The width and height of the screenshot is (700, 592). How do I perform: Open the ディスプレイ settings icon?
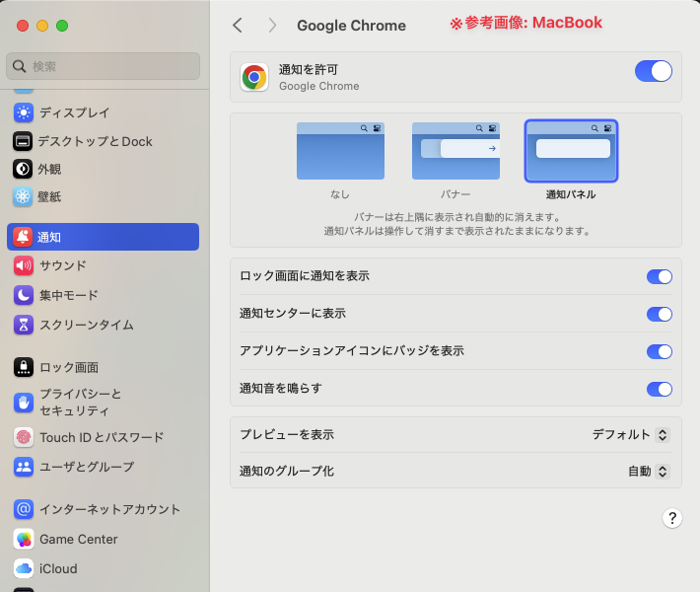24,112
